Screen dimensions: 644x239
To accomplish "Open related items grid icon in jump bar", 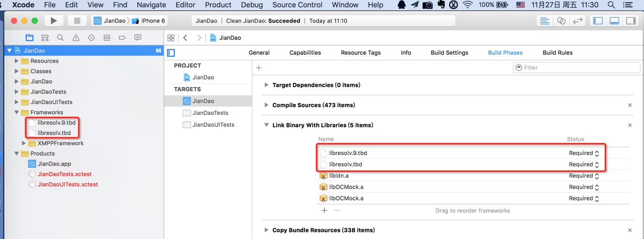I will coord(171,38).
